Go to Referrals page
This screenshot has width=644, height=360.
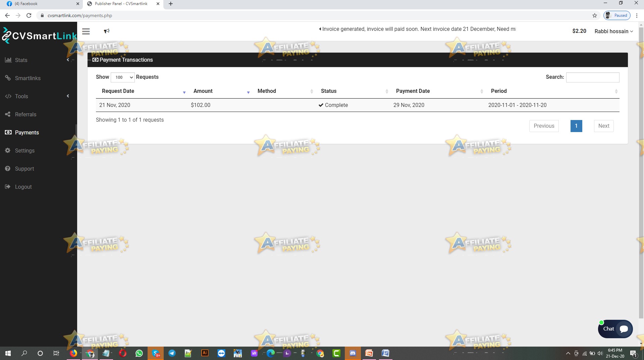pos(25,114)
